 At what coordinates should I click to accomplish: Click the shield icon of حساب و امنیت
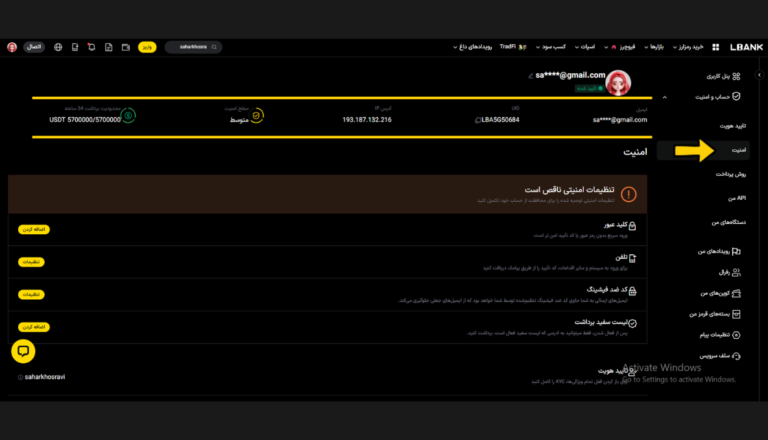[x=736, y=97]
